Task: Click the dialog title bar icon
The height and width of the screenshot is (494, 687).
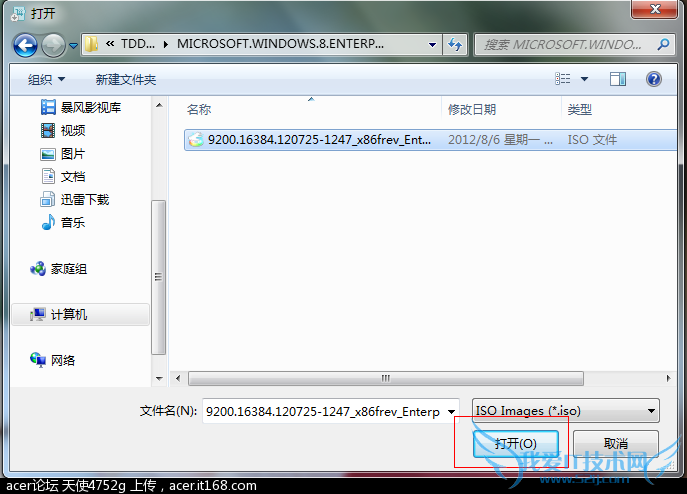Action: [x=18, y=13]
